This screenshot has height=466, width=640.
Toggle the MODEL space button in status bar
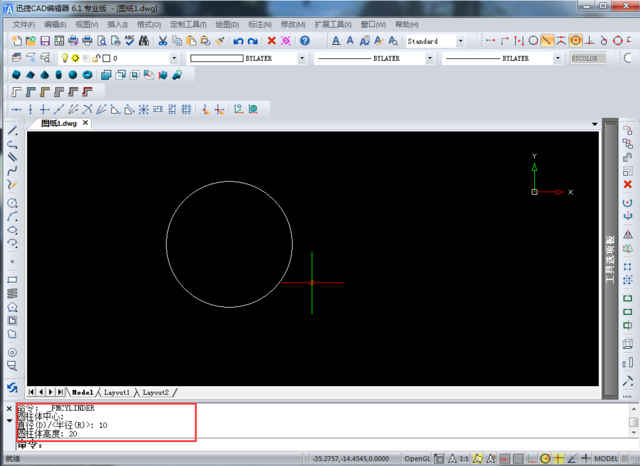pyautogui.click(x=607, y=457)
